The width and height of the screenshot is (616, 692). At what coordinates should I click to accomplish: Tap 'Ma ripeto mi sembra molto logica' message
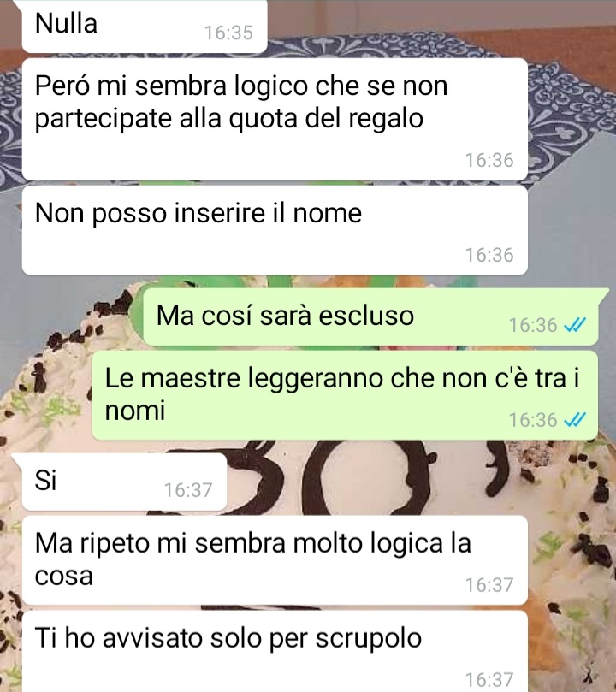[x=275, y=560]
